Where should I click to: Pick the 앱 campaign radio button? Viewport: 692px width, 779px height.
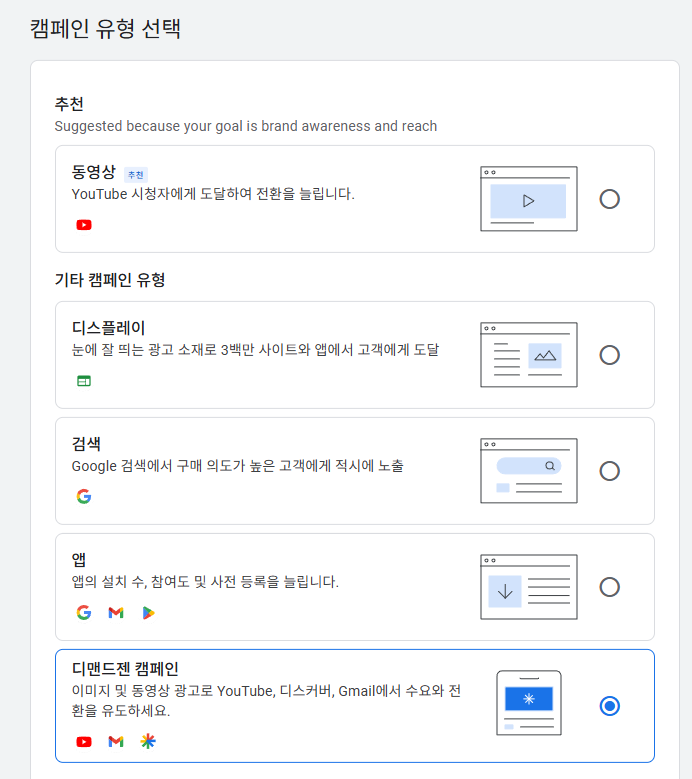(x=609, y=587)
